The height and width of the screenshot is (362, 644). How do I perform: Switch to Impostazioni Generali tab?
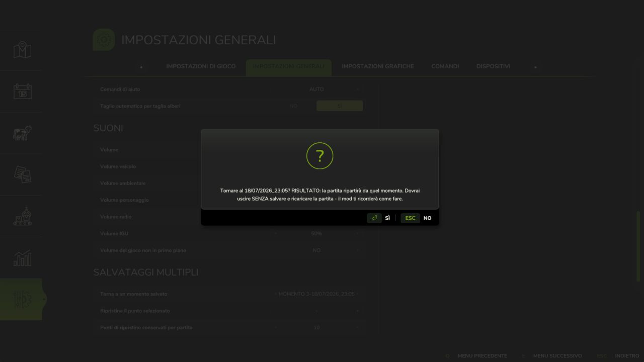click(x=289, y=67)
